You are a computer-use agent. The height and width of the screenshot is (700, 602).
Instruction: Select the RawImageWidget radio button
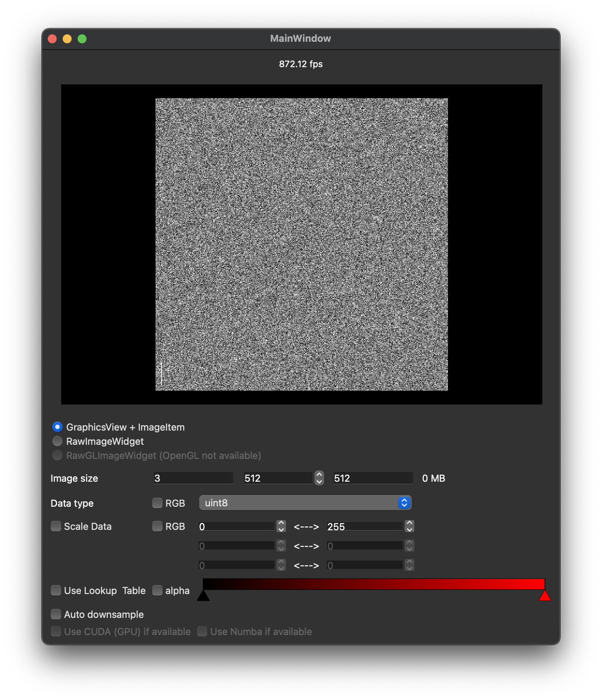point(58,441)
